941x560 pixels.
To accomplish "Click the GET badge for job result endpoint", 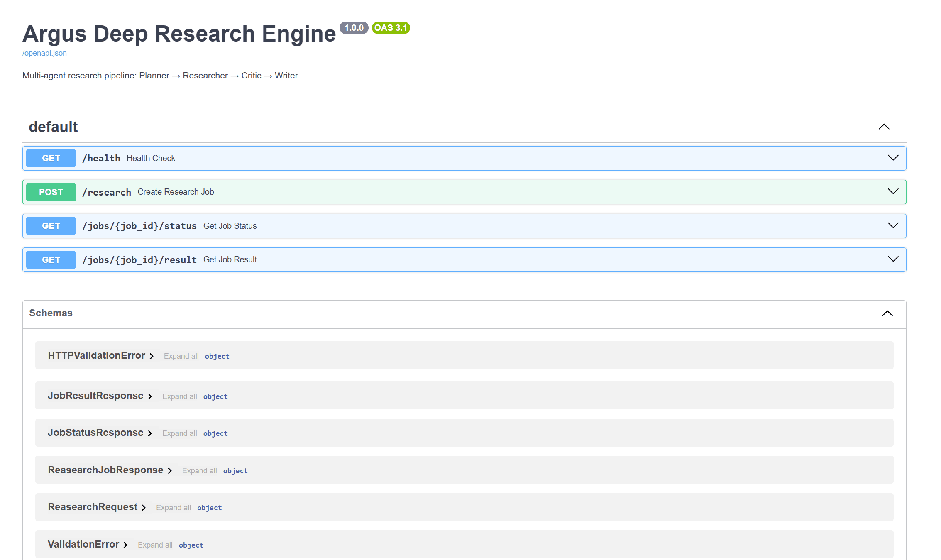I will (x=51, y=259).
